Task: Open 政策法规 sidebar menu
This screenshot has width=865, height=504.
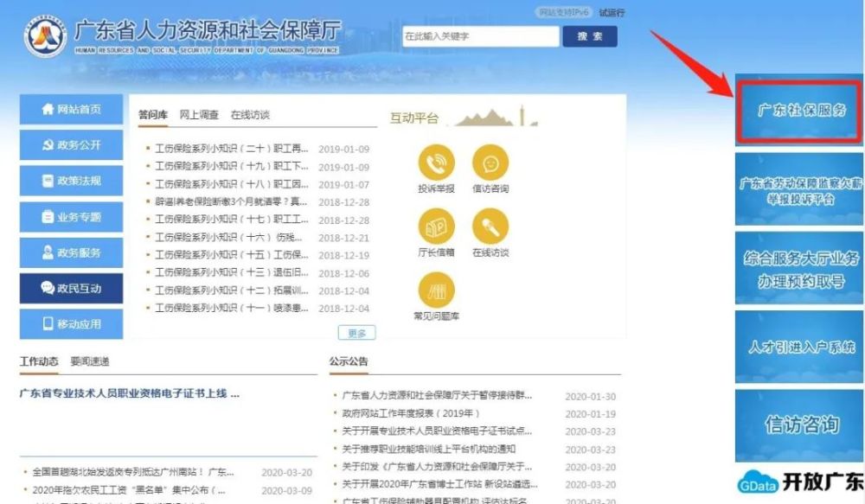Action: (x=71, y=181)
